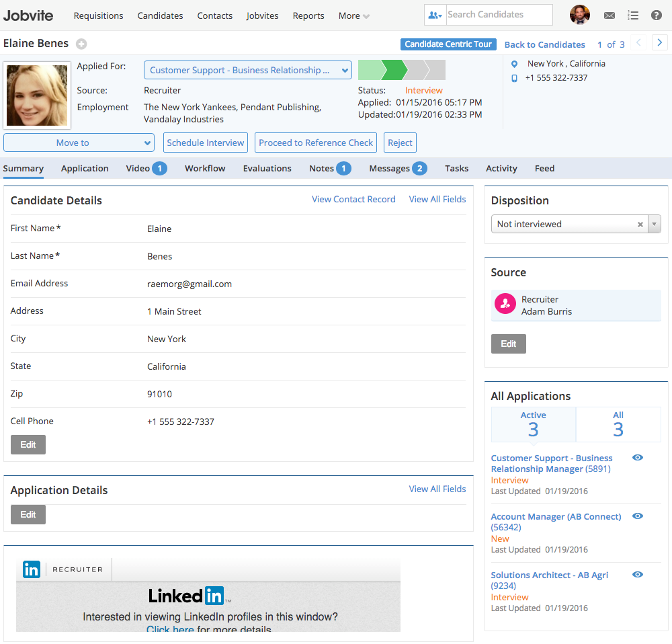Click View All Fields in Application Details
Image resolution: width=672 pixels, height=644 pixels.
437,489
